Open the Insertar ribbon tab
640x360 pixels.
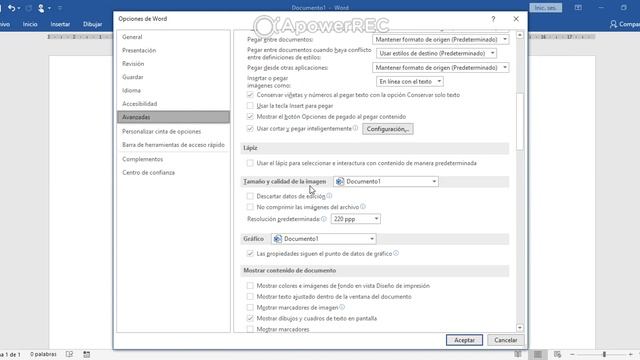point(60,24)
